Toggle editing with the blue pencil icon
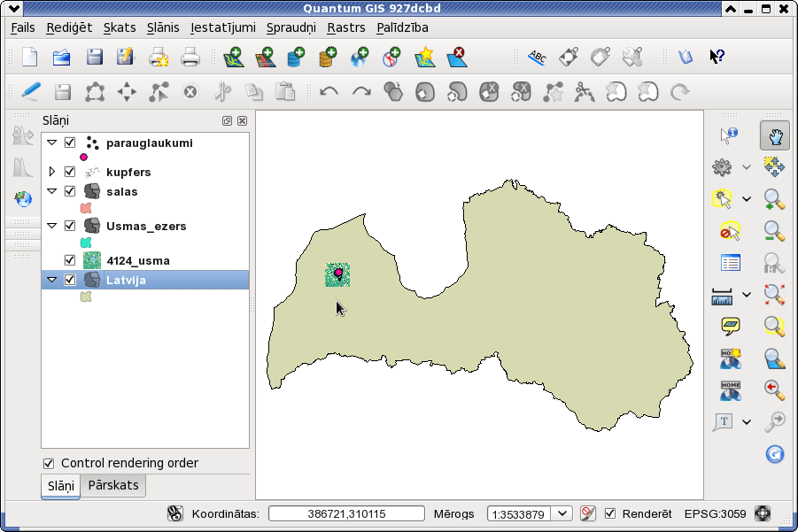The width and height of the screenshot is (798, 532). [x=30, y=92]
